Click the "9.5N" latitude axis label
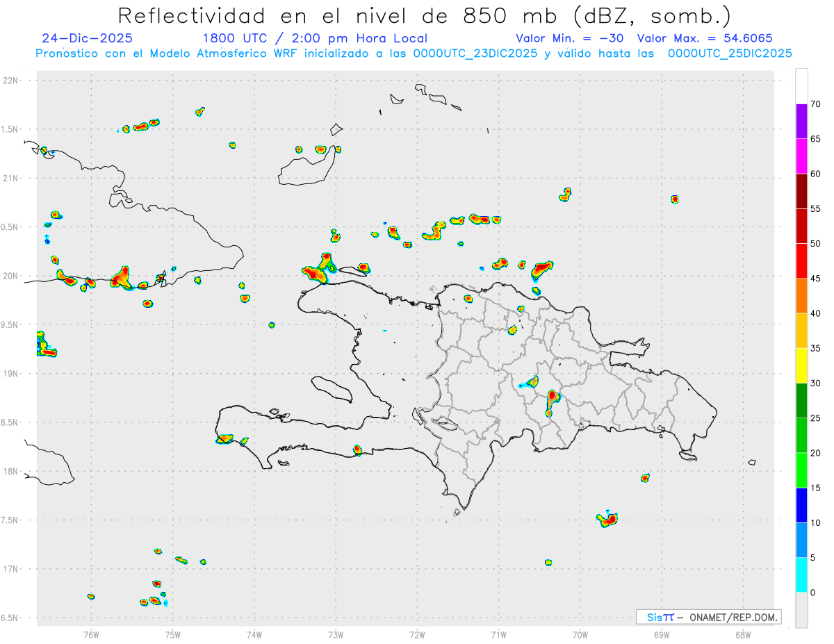834x644 pixels. pos(10,325)
